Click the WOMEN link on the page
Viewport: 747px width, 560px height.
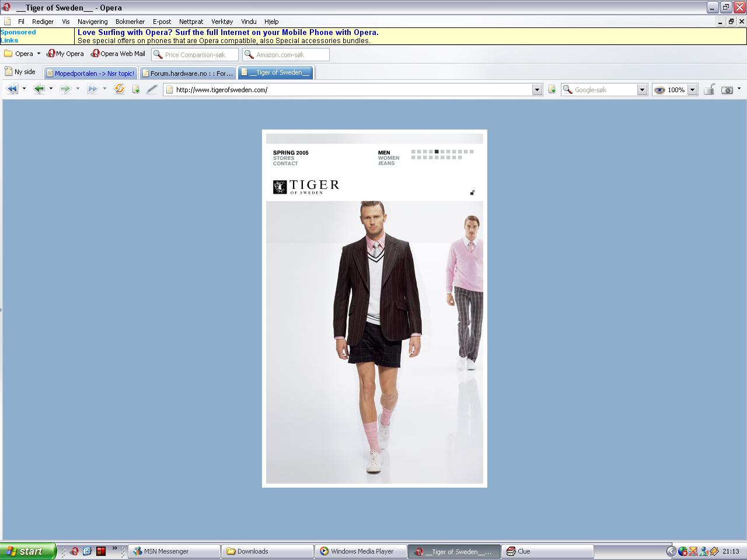pos(389,158)
